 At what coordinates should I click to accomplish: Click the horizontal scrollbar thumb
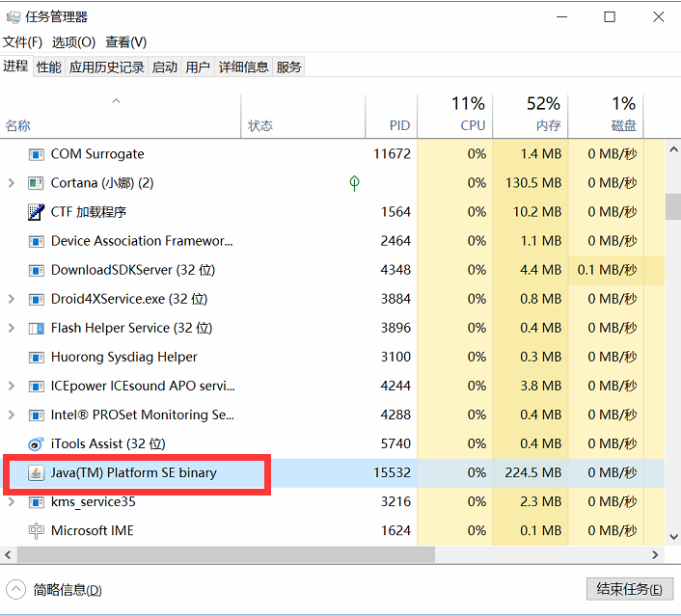[226, 555]
